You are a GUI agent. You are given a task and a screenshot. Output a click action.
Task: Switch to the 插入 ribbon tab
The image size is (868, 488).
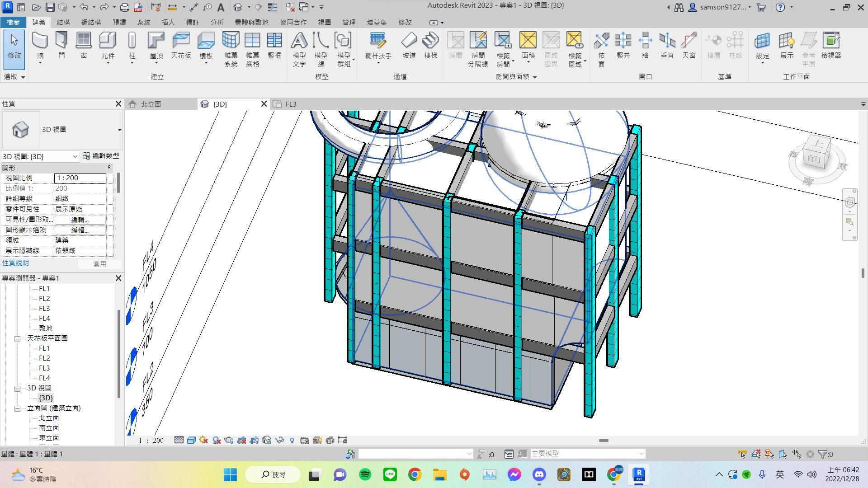168,22
